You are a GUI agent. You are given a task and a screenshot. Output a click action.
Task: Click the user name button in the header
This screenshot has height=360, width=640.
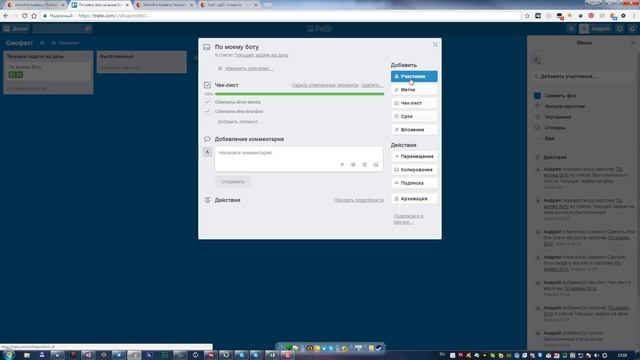point(596,29)
